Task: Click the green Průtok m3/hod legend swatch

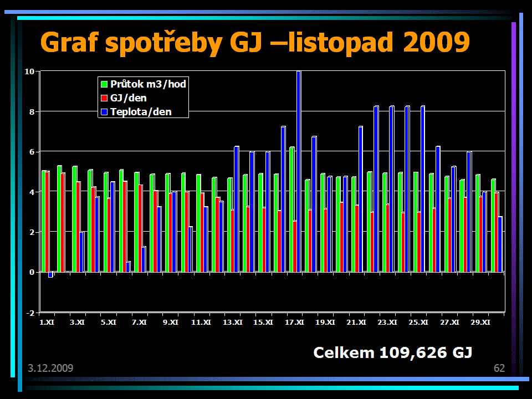Action: (x=104, y=84)
